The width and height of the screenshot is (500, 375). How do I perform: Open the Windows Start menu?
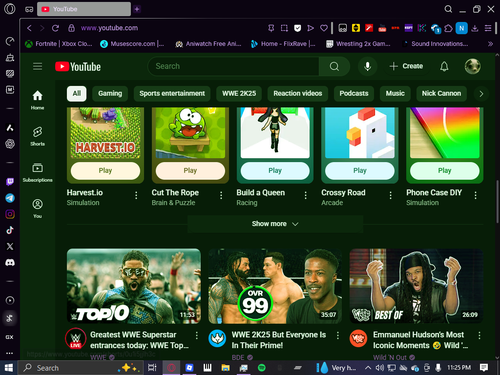(9, 368)
